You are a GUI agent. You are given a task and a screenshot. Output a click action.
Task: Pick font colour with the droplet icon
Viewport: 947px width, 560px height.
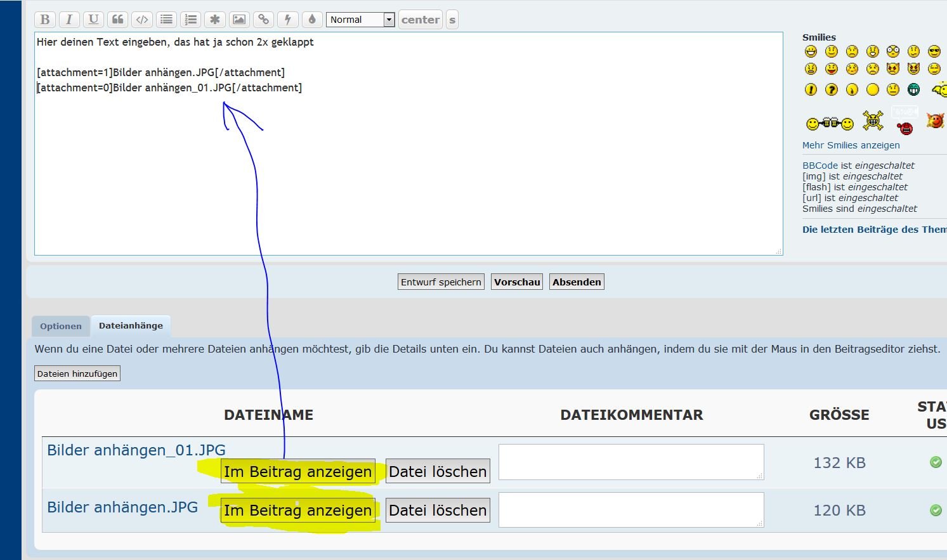(311, 20)
